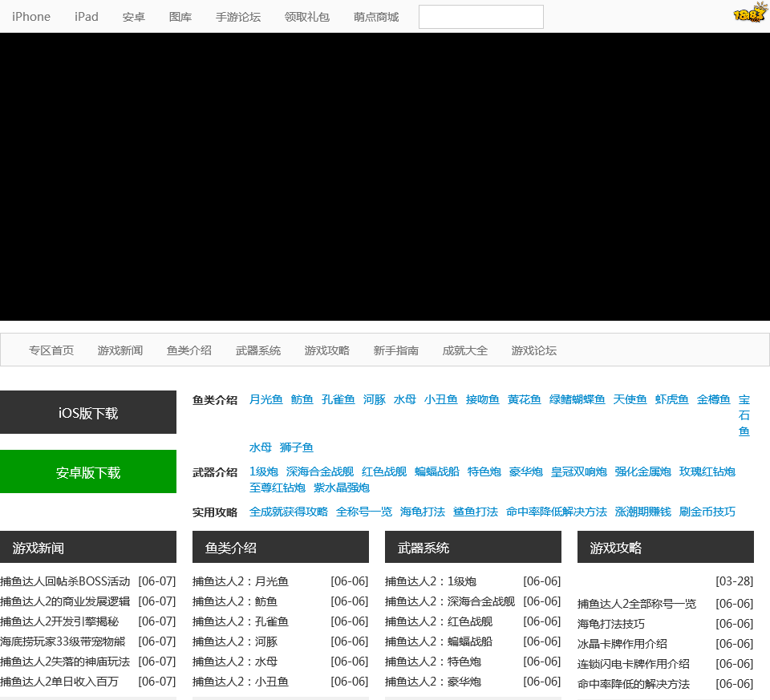Open article 捕鱼达人2开发引擎揭秘
The image size is (770, 700).
click(59, 622)
